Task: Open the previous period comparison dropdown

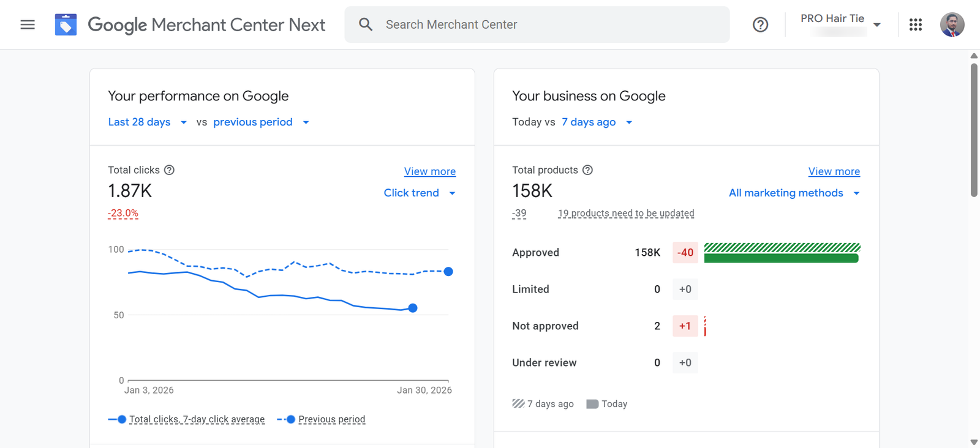Action: click(x=261, y=122)
